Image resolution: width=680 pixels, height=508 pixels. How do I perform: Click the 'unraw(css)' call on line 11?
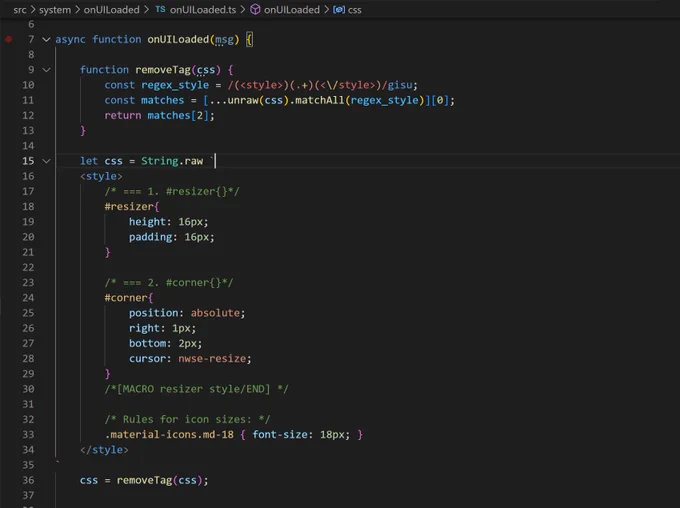coord(258,100)
